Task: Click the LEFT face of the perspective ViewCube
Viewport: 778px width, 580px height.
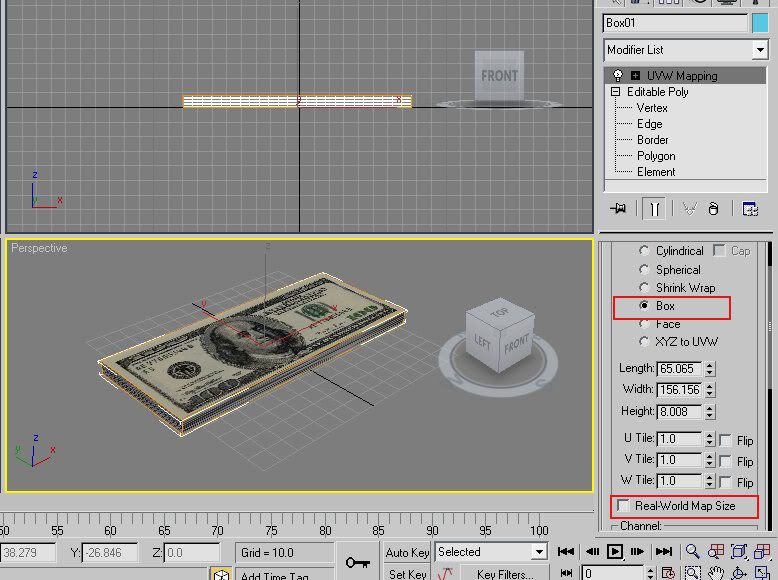Action: coord(482,341)
